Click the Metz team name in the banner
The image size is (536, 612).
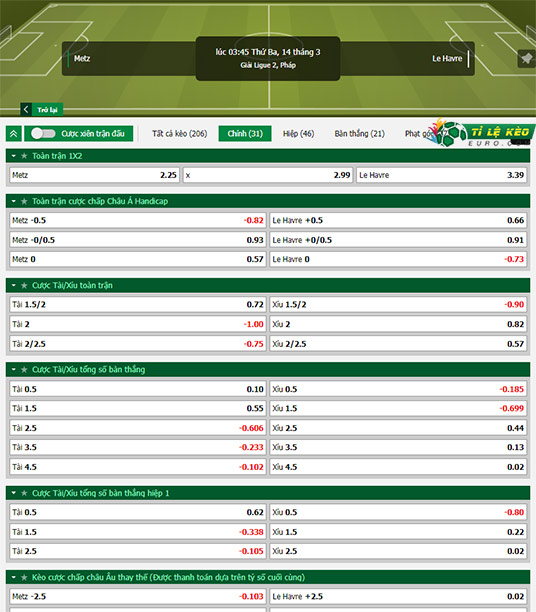(82, 59)
